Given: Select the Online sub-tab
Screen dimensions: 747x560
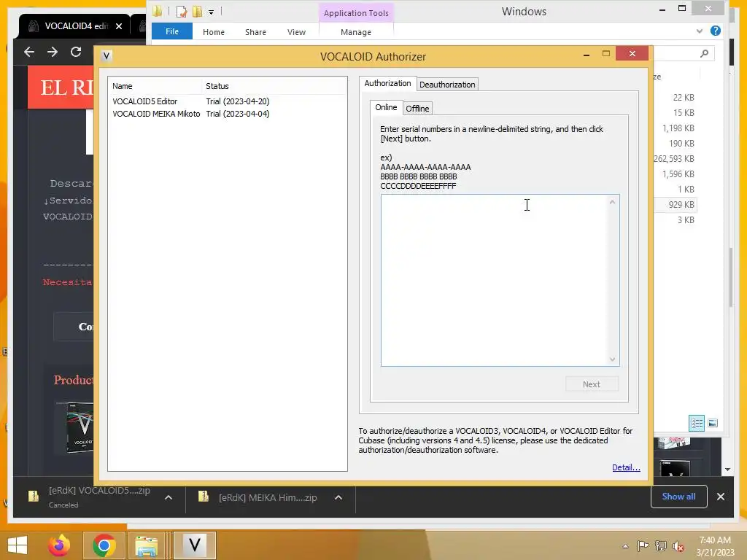Looking at the screenshot, I should point(386,107).
